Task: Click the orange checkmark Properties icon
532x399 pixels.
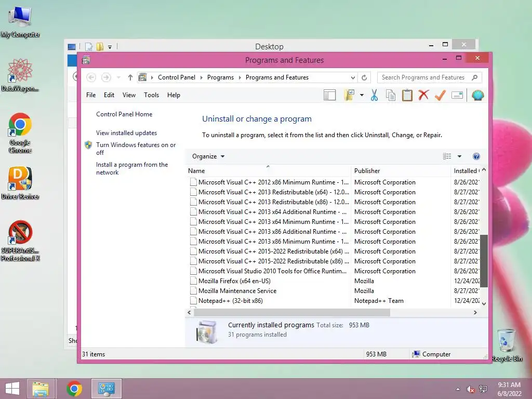Action: pos(440,95)
